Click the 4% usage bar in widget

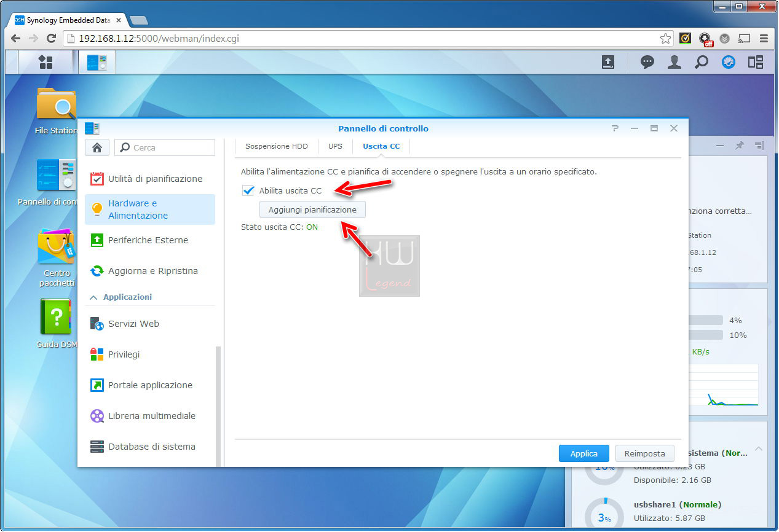[x=706, y=320]
